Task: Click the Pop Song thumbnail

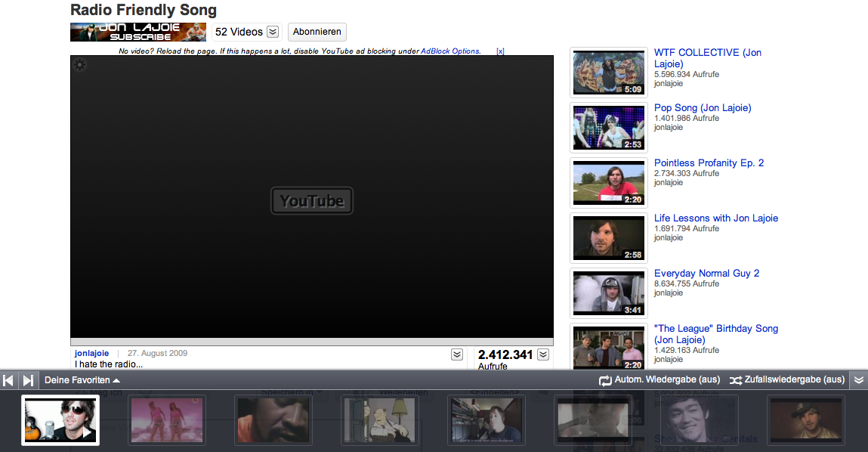Action: pos(609,128)
